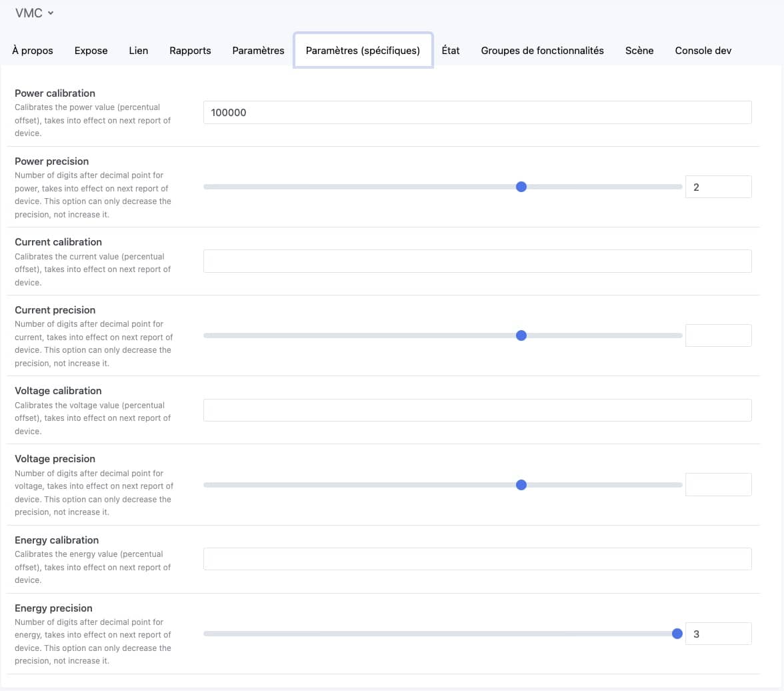Click the Voltage calibration input field
Viewport: 784px width, 691px height.
point(477,410)
